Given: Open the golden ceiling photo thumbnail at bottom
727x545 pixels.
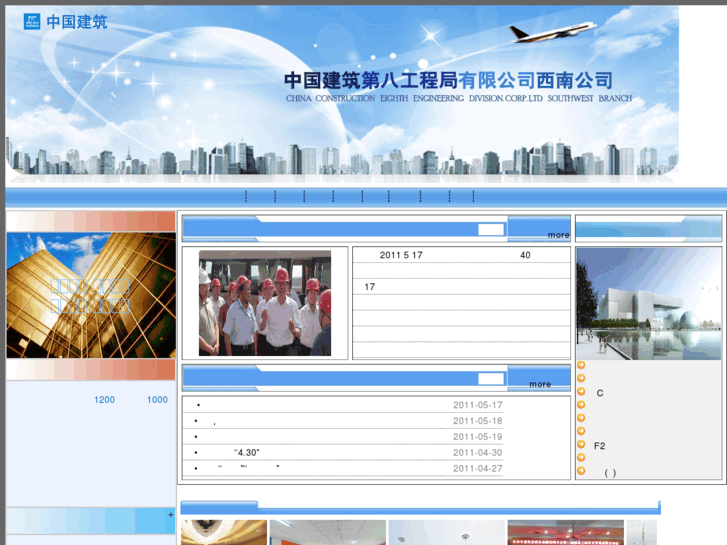Looking at the screenshot, I should [224, 532].
